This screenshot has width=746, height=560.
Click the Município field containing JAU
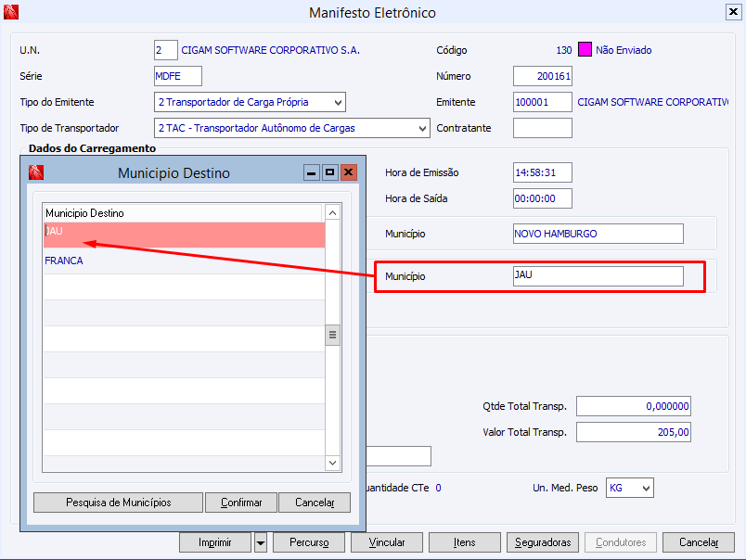coord(598,276)
